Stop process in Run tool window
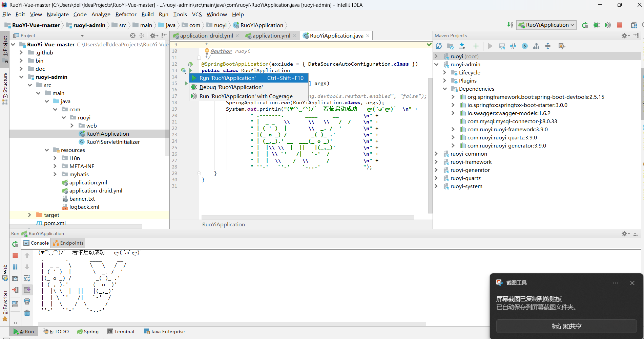The image size is (644, 339). tap(15, 255)
